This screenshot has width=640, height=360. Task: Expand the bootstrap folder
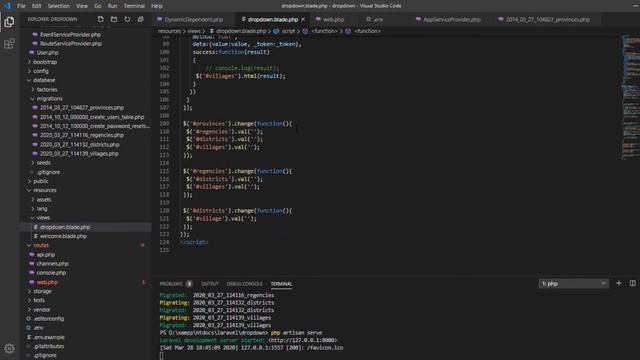[x=45, y=62]
